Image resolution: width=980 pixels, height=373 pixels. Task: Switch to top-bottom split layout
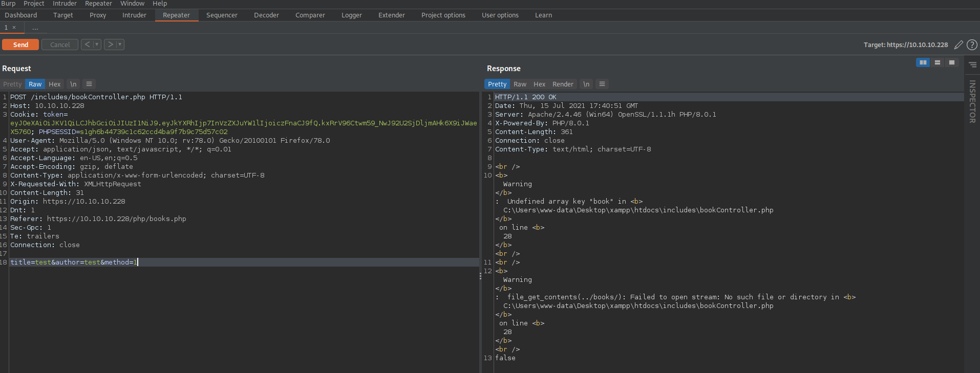pyautogui.click(x=937, y=62)
